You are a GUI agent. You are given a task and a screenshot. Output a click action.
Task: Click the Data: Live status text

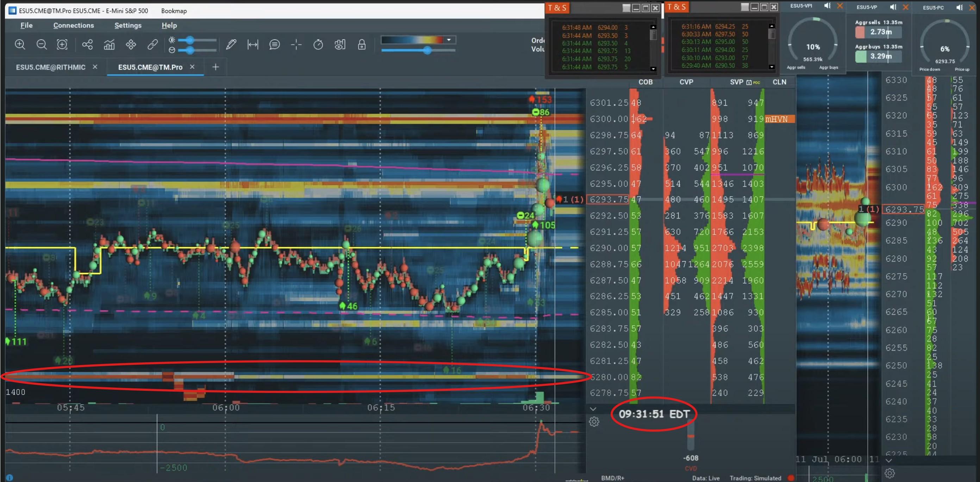coord(706,478)
